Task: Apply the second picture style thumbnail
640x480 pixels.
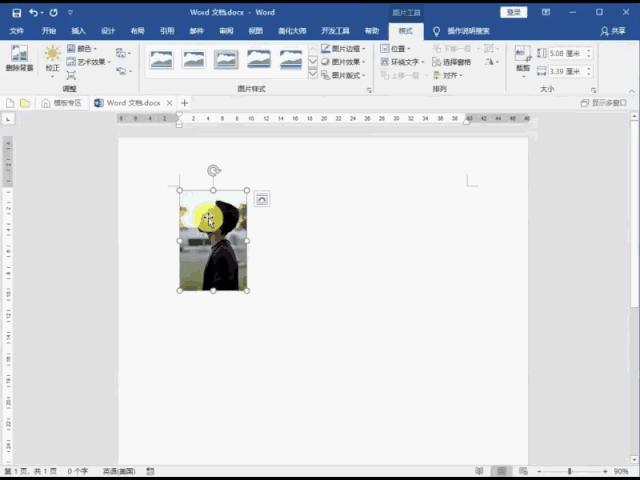Action: point(194,60)
